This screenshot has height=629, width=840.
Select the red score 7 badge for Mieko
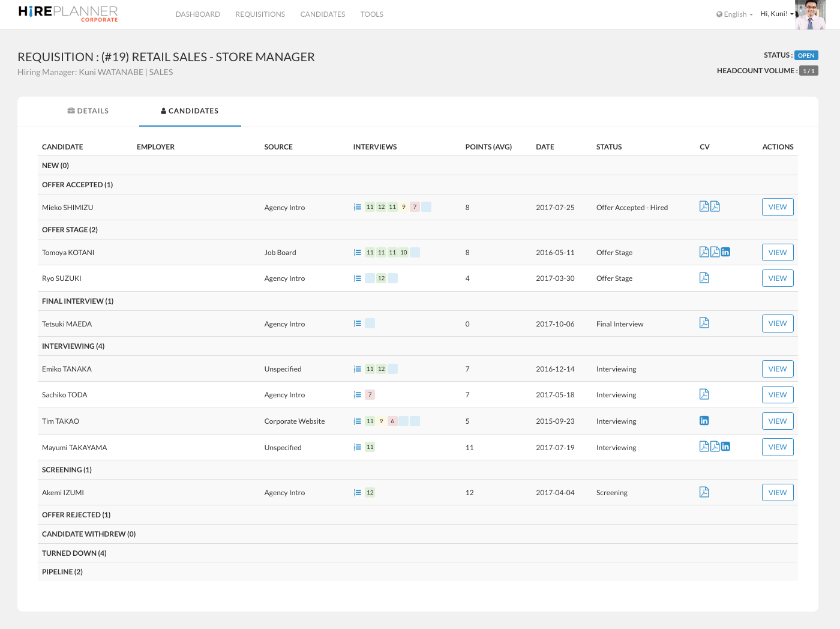click(x=415, y=207)
